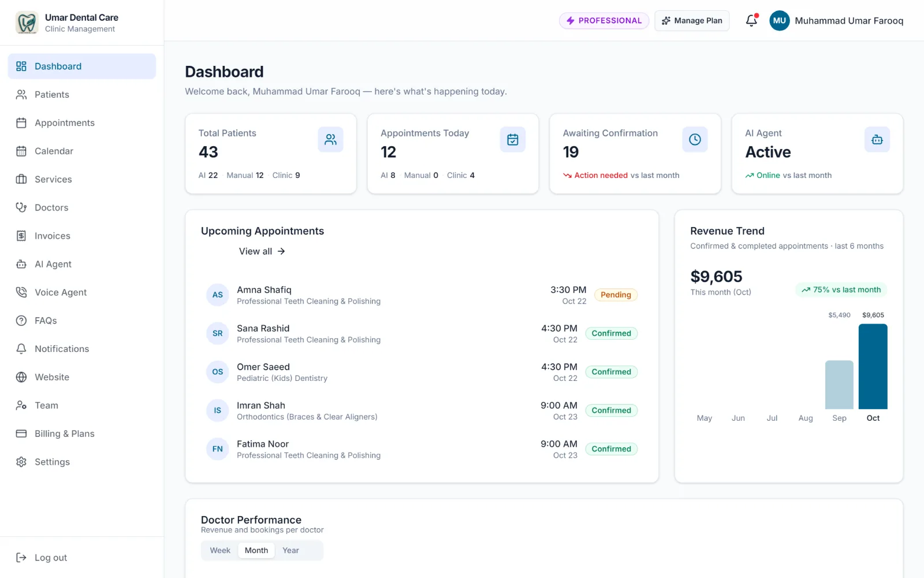The height and width of the screenshot is (578, 924).
Task: Follow the View all appointments link
Action: coord(262,251)
